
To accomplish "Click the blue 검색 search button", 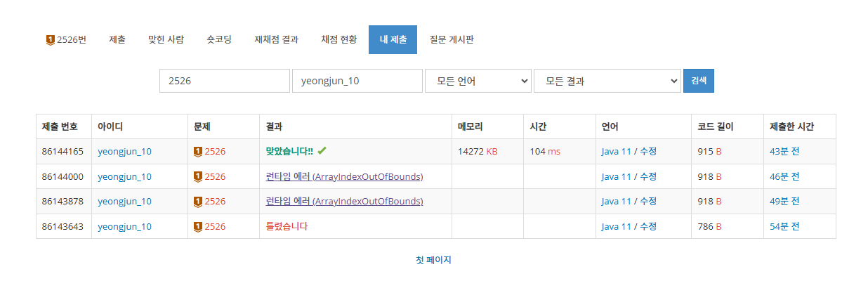I will [699, 81].
